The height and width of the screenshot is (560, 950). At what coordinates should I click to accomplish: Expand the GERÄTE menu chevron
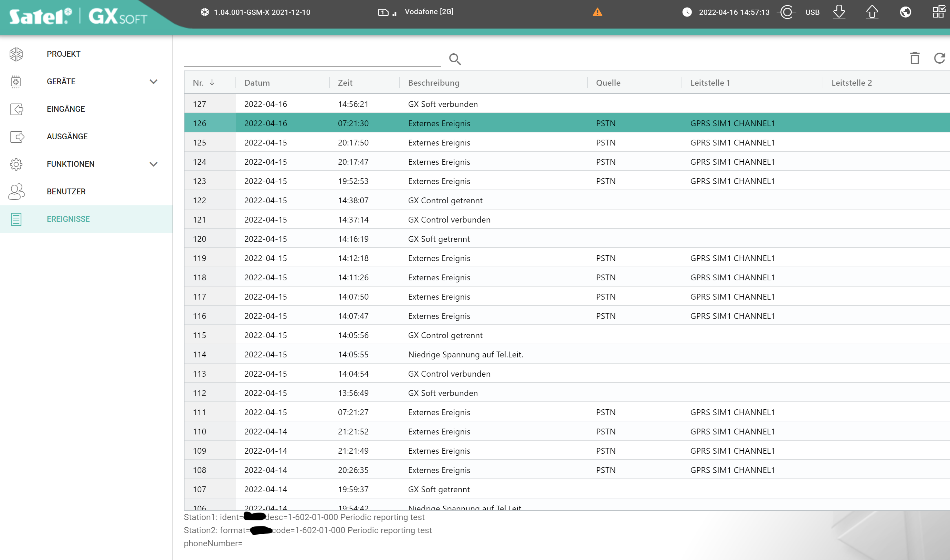(153, 82)
